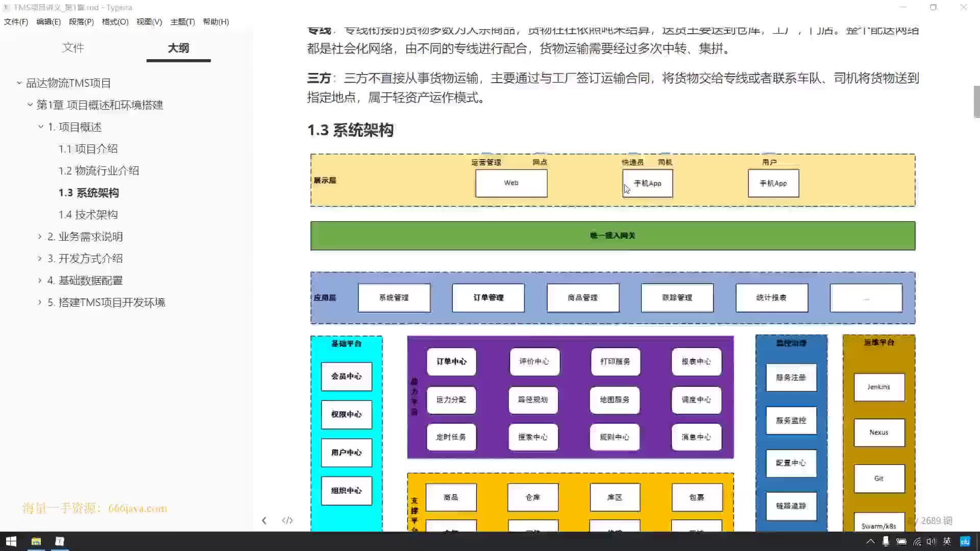Jump to 第1章 项目概述和环境搭建 heading

[x=100, y=105]
